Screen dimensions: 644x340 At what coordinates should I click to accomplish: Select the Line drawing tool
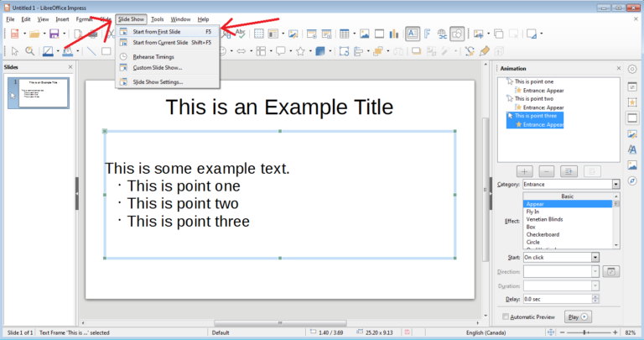click(91, 51)
